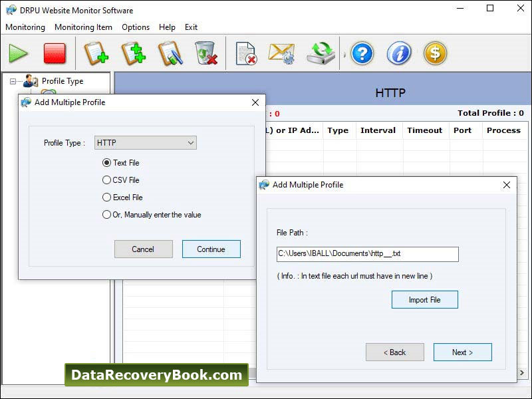Open the Monitoring Item menu

pos(84,27)
